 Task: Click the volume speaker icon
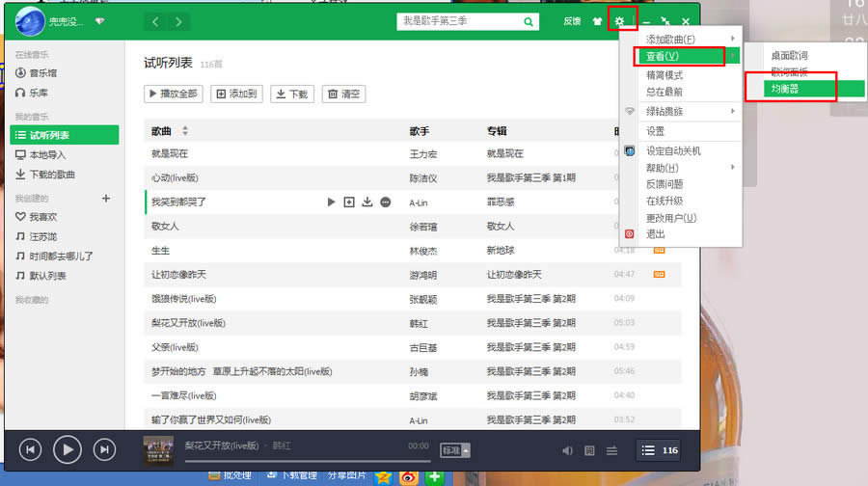[567, 450]
